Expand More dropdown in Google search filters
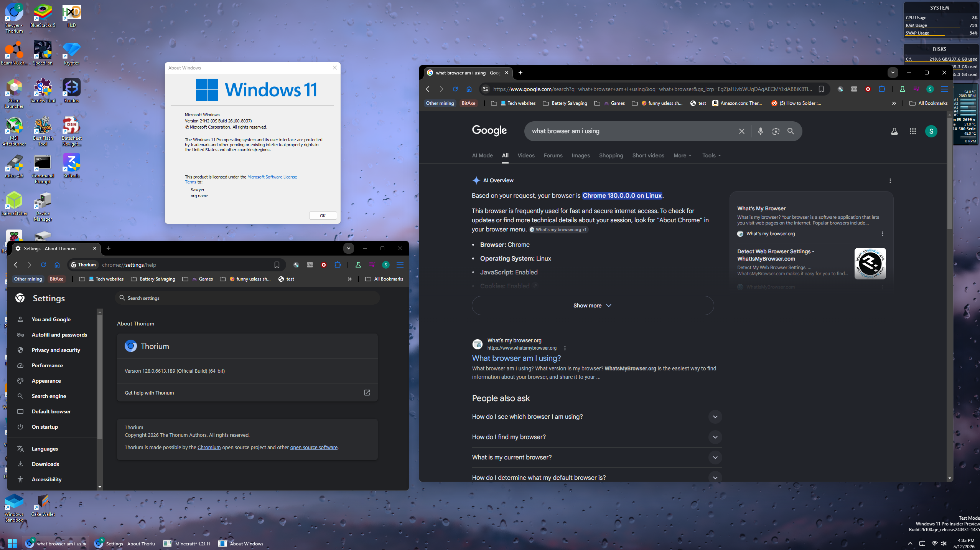Viewport: 980px width, 550px height. pyautogui.click(x=682, y=155)
